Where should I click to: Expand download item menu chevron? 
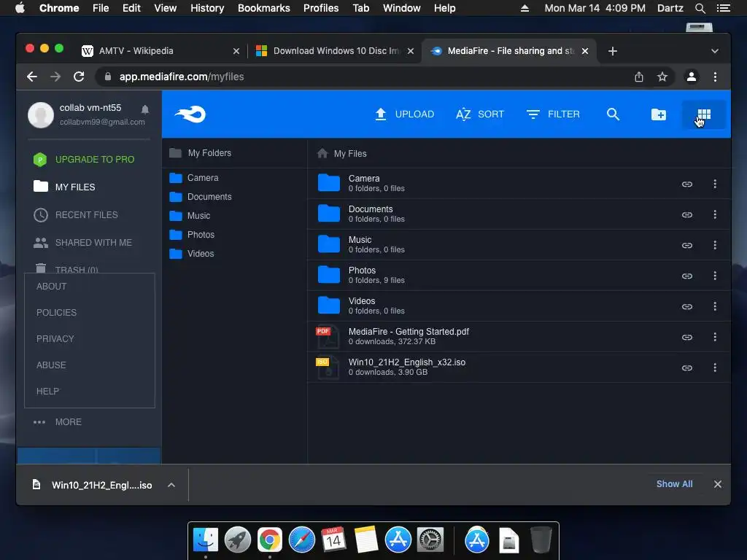(171, 485)
